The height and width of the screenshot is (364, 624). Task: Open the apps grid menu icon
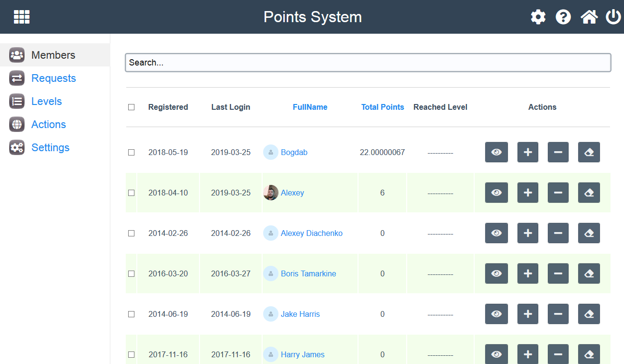pyautogui.click(x=22, y=17)
